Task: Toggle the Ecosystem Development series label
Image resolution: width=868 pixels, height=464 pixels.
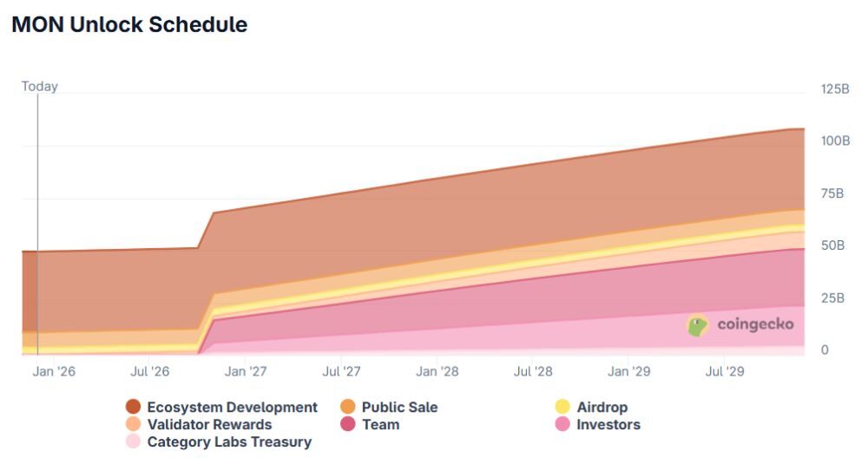Action: (x=232, y=408)
